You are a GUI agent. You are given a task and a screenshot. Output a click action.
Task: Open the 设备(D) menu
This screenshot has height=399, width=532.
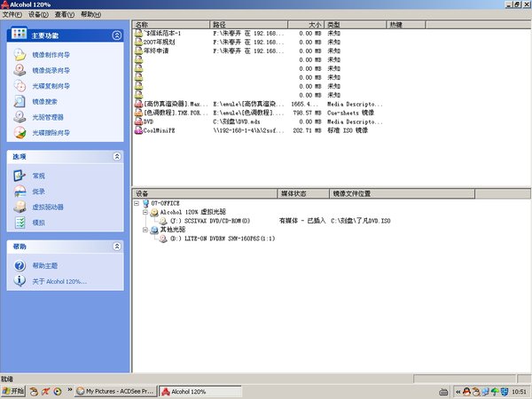pos(38,14)
